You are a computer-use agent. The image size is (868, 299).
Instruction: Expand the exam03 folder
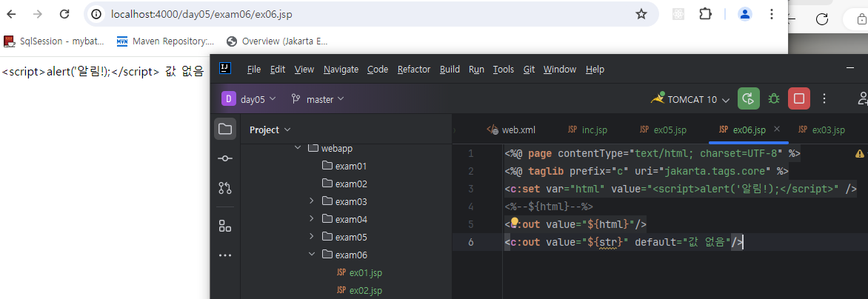pos(312,201)
